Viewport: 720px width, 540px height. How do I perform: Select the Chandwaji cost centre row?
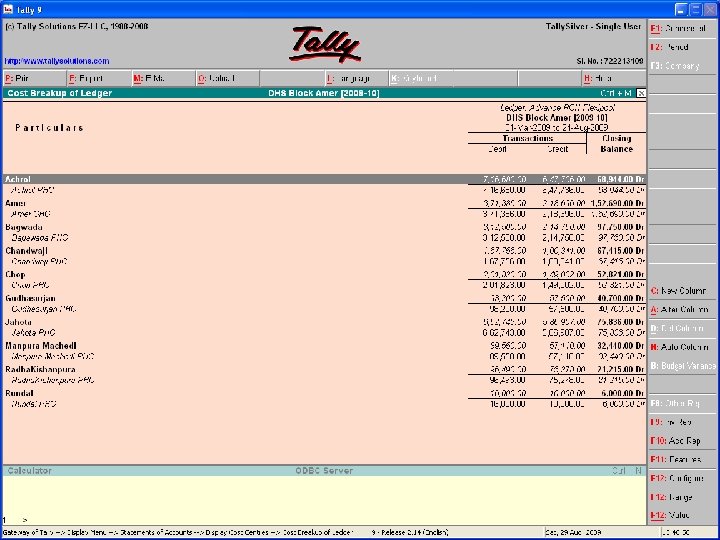click(x=324, y=251)
